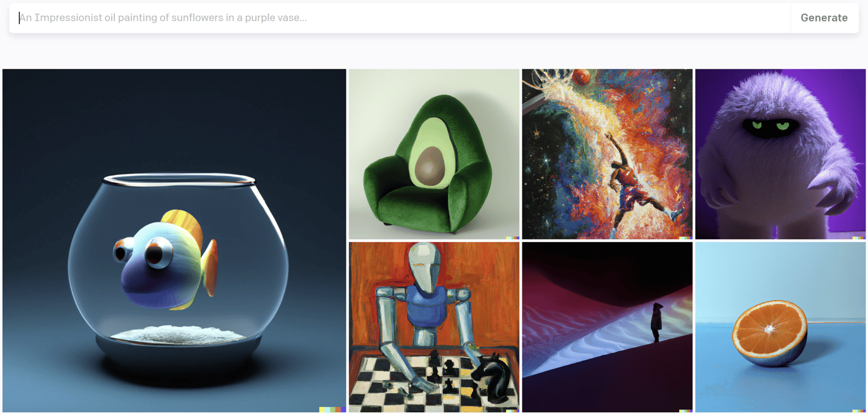Open the avocado armchair image

coord(434,154)
